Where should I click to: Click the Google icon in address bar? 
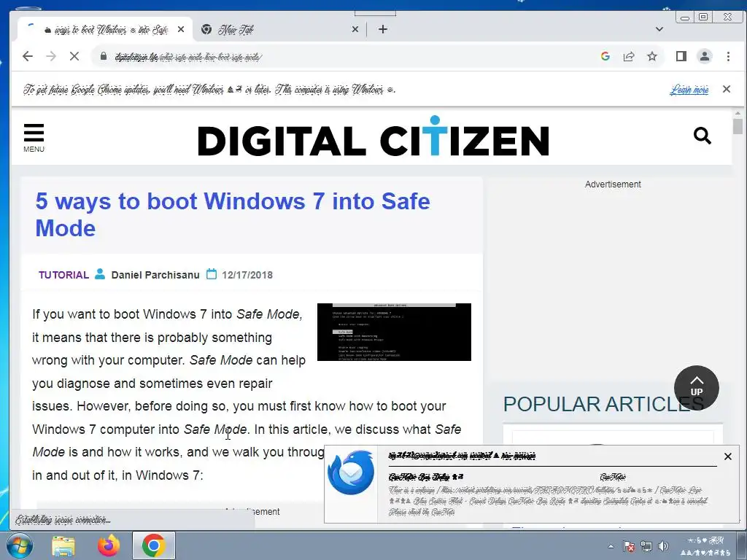pos(605,56)
